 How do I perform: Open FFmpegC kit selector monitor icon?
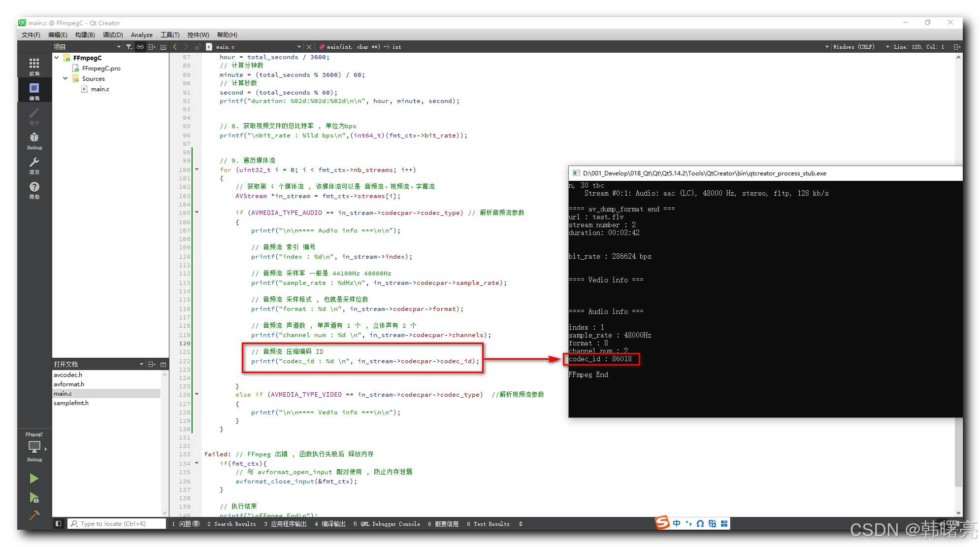point(34,447)
